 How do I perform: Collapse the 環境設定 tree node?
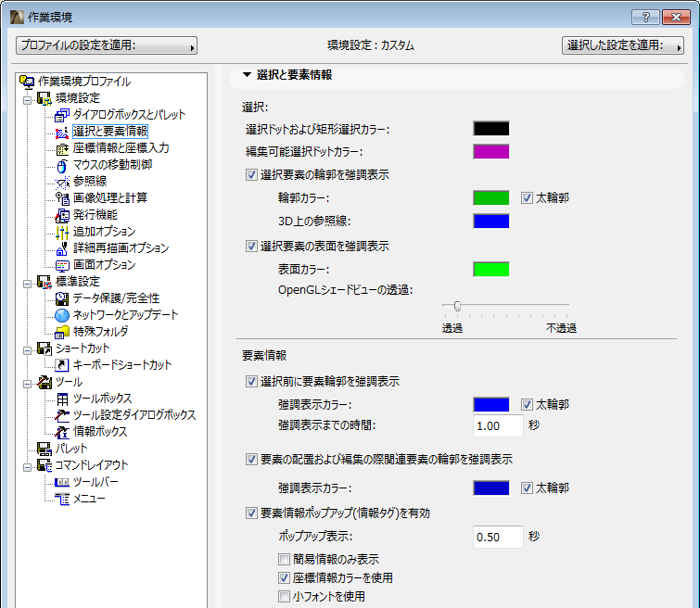[27, 100]
